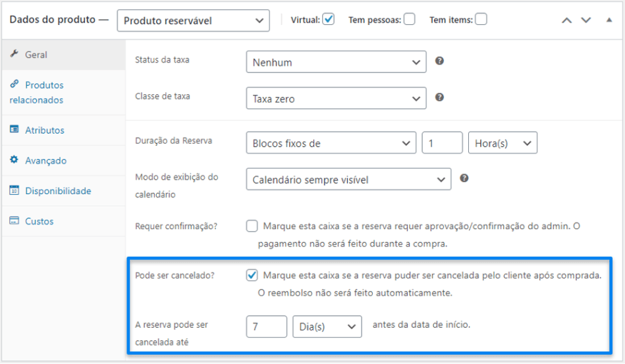Enable the Tem pessoas checkbox
Image resolution: width=625 pixels, height=364 pixels.
point(410,20)
